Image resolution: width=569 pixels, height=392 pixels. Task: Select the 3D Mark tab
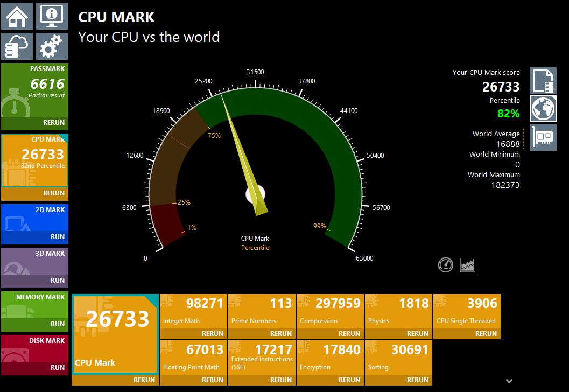pyautogui.click(x=34, y=262)
